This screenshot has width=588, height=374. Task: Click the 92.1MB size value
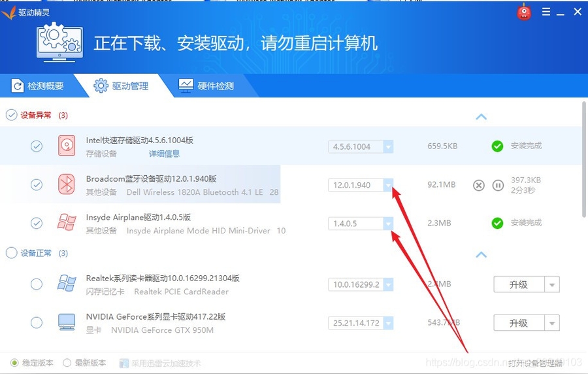pos(442,184)
